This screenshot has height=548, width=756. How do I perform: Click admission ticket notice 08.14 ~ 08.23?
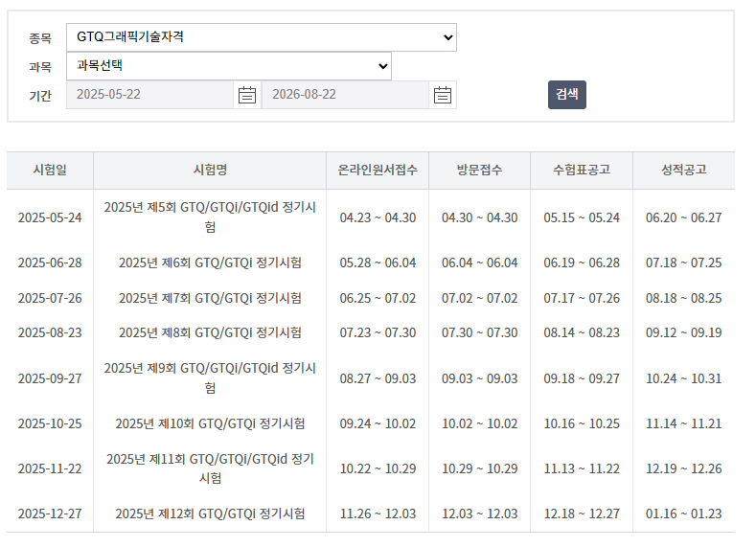coord(582,333)
